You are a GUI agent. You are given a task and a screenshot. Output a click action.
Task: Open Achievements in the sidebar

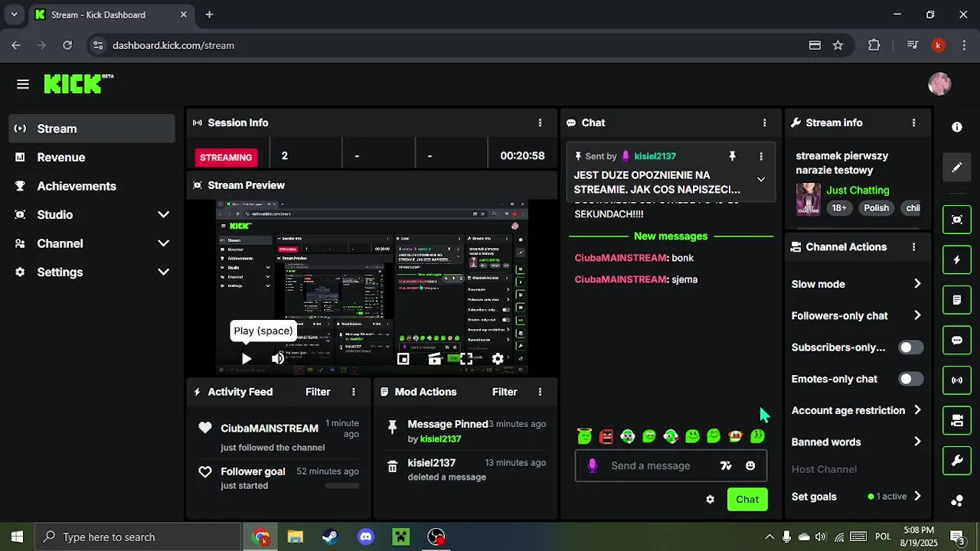(92, 186)
